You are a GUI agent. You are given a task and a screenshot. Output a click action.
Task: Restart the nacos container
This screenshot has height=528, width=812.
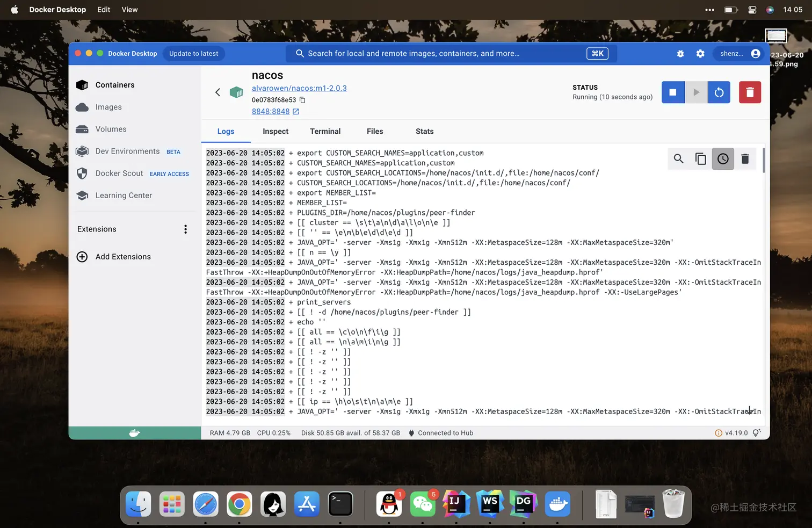719,92
